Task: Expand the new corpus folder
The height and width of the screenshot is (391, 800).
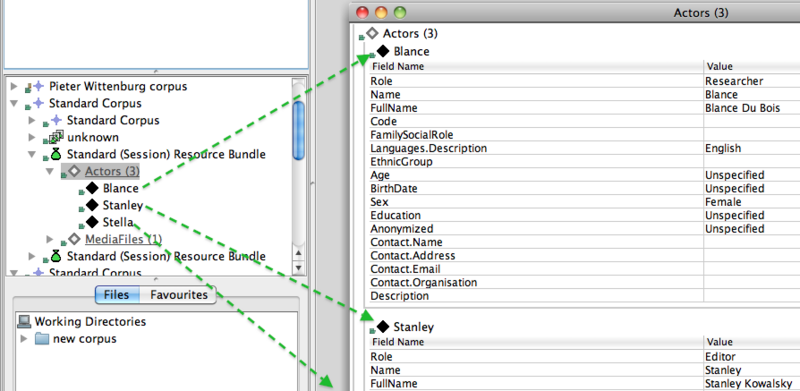Action: pyautogui.click(x=24, y=338)
